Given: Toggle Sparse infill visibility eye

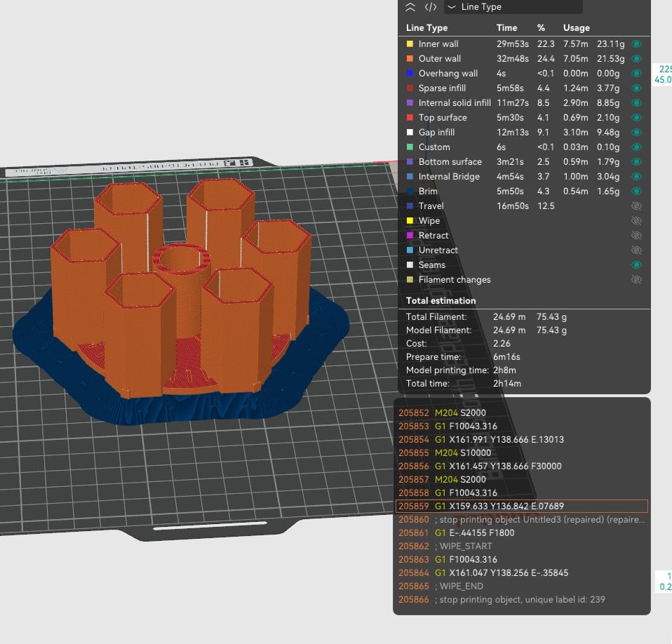Looking at the screenshot, I should 636,88.
